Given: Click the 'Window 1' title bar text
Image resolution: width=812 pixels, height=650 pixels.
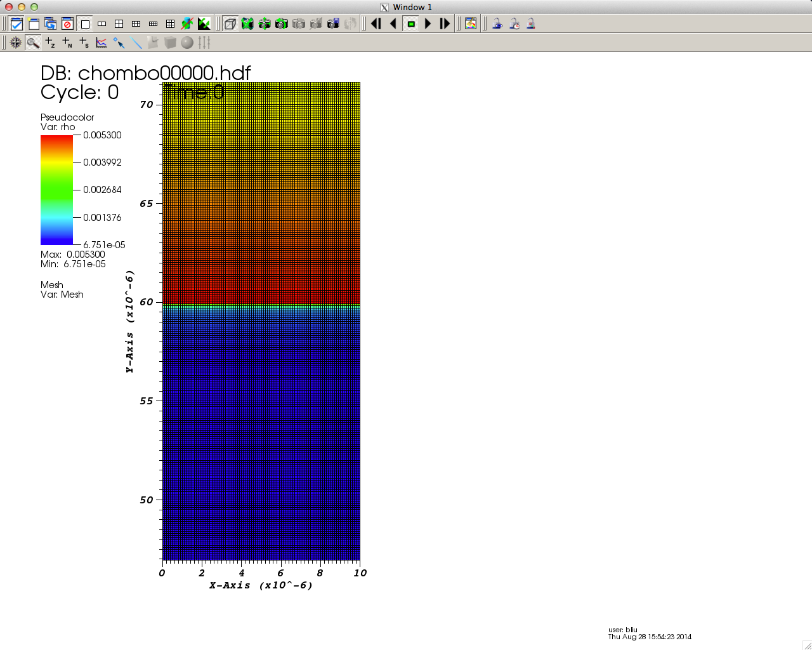Looking at the screenshot, I should tap(412, 7).
